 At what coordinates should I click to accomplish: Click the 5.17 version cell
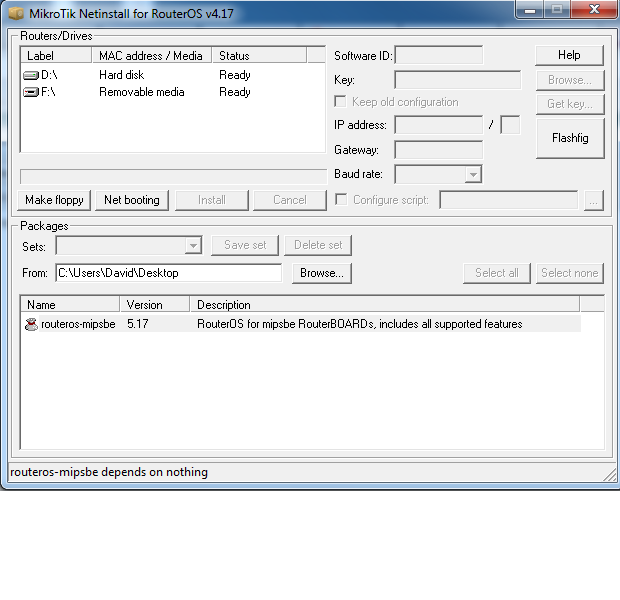tap(138, 324)
